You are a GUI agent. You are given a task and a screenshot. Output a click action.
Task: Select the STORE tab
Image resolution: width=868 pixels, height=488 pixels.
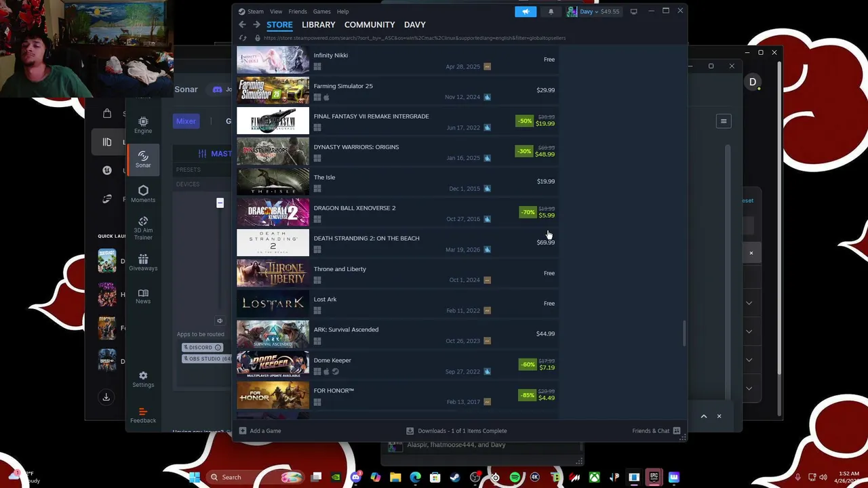[279, 24]
